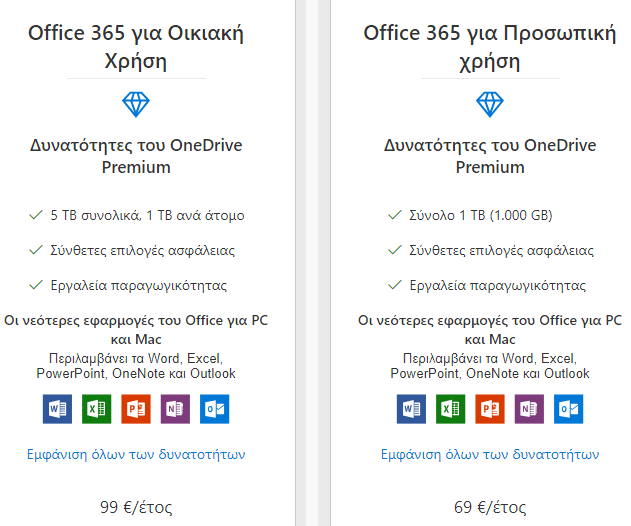Click the Excel icon in the Home plan
The image size is (631, 526).
point(97,409)
